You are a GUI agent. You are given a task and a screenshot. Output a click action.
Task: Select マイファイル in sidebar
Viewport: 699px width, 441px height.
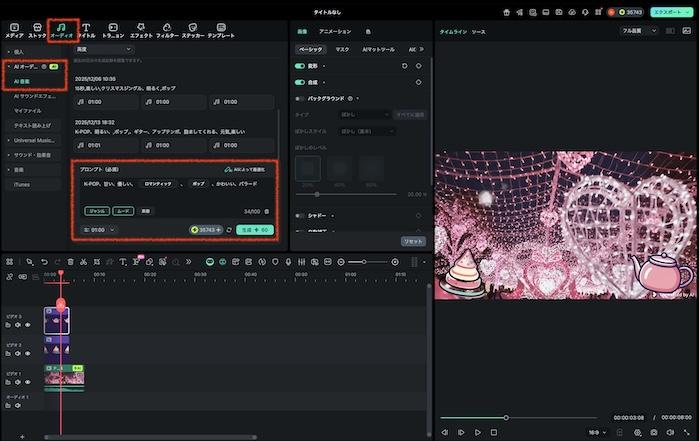28,111
